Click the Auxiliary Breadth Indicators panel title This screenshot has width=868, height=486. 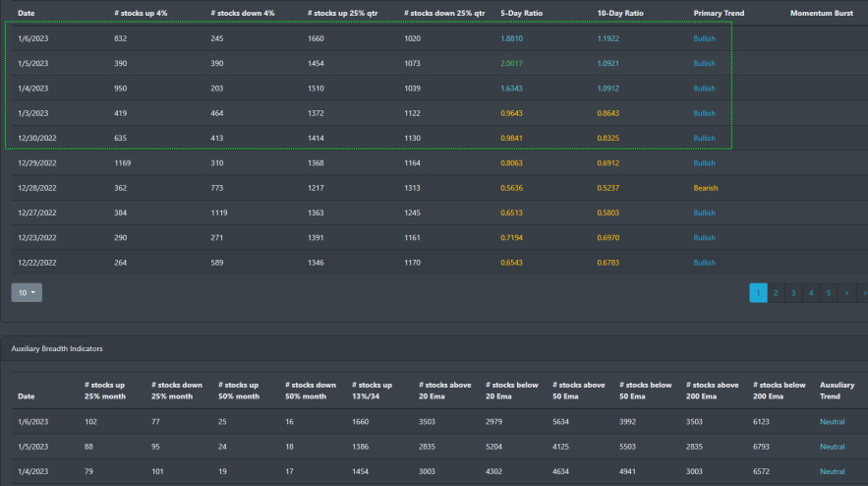click(x=57, y=348)
